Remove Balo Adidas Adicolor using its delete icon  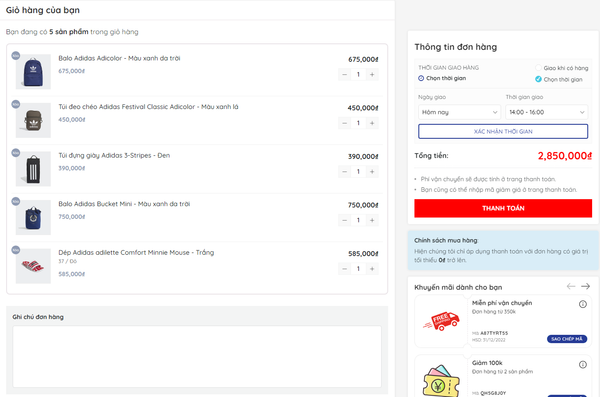pos(16,56)
